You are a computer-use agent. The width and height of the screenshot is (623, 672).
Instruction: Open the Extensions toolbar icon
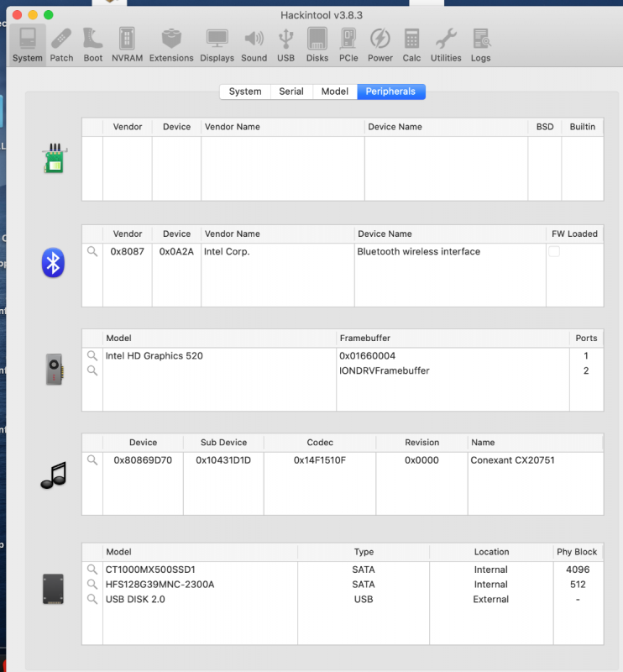pos(171,45)
